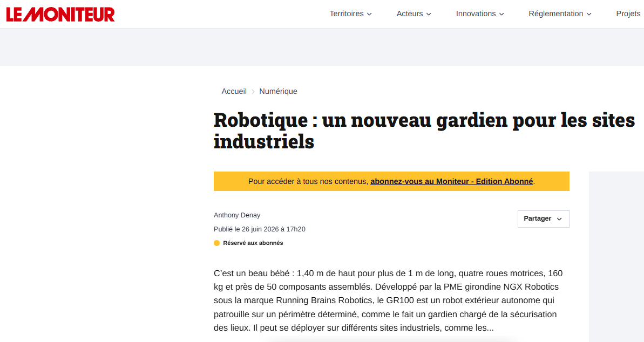Click the yellow subscriber-only dot icon
This screenshot has height=342, width=644.
click(217, 243)
